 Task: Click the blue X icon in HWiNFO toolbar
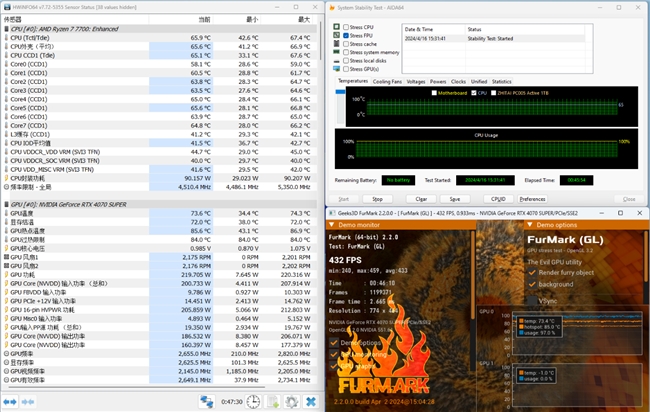310,402
